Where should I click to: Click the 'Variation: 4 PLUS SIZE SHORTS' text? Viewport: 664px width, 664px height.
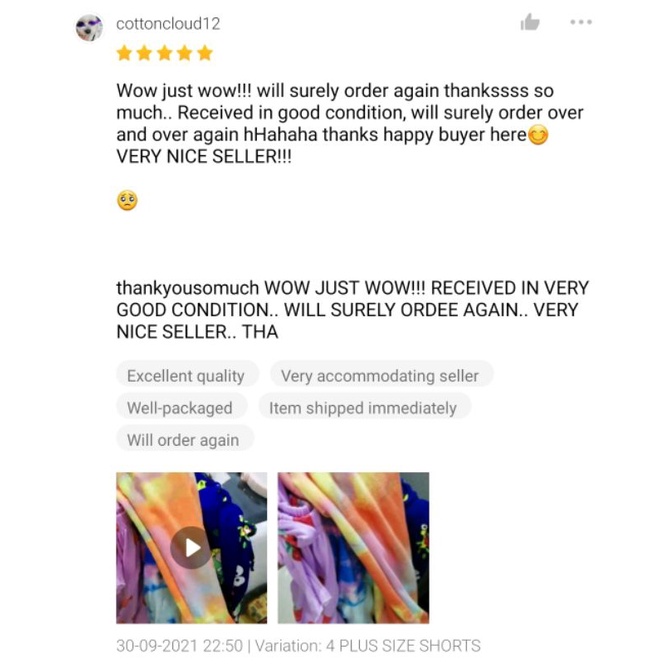[368, 646]
